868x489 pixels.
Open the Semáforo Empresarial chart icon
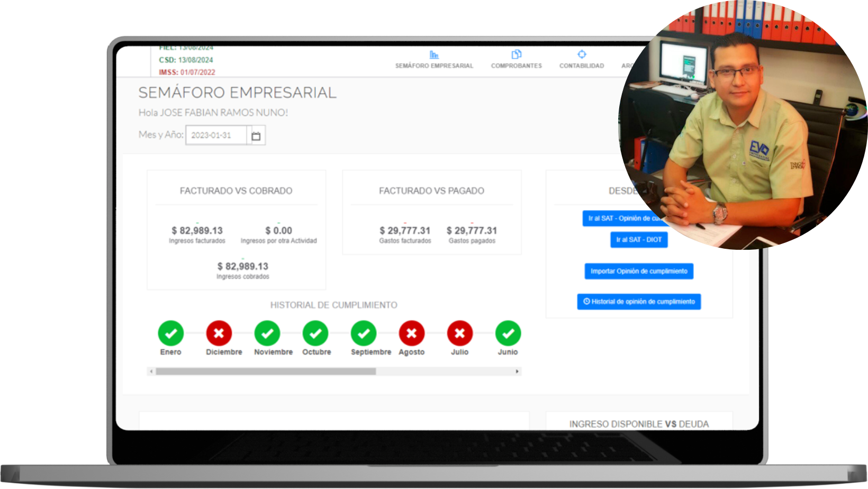[434, 55]
